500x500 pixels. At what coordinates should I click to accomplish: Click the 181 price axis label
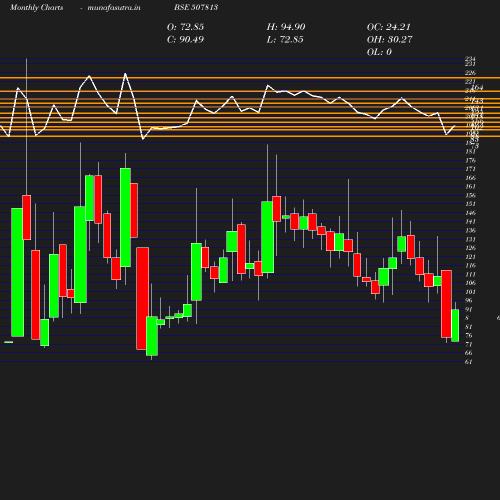(470, 152)
